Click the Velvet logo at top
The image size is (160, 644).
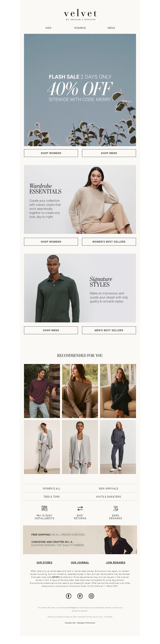pos(80,15)
